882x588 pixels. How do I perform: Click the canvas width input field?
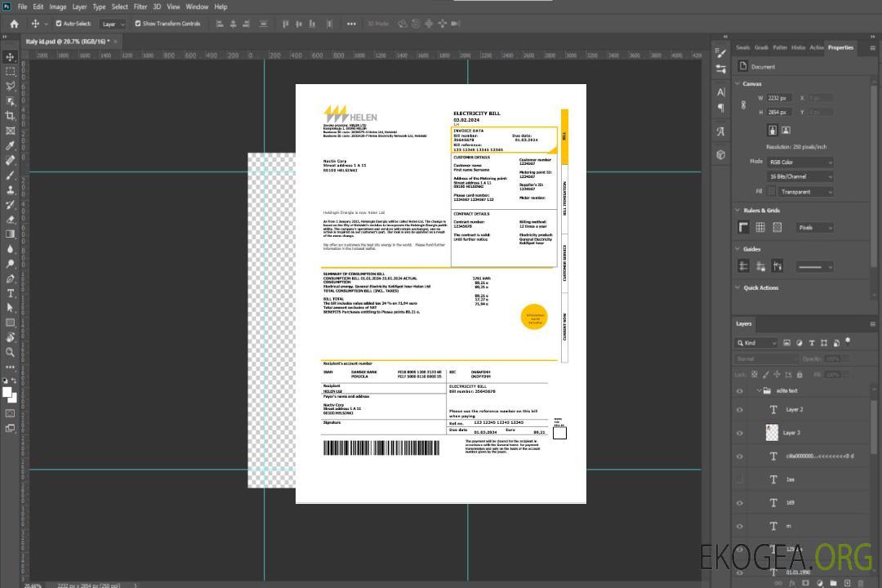click(778, 98)
